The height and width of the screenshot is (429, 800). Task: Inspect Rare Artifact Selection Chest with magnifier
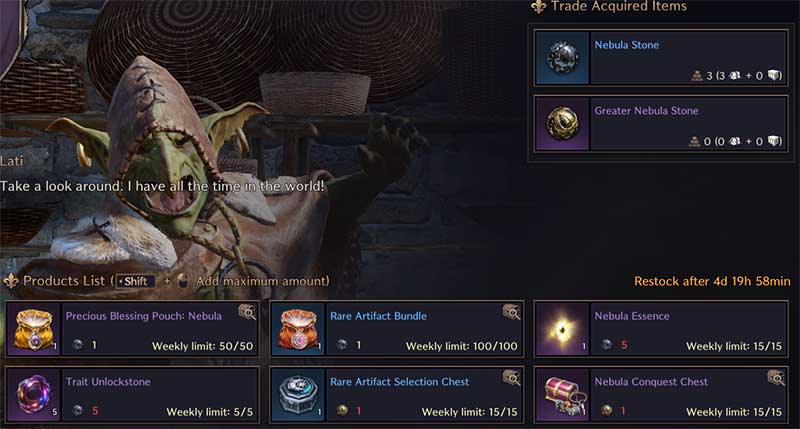(511, 377)
